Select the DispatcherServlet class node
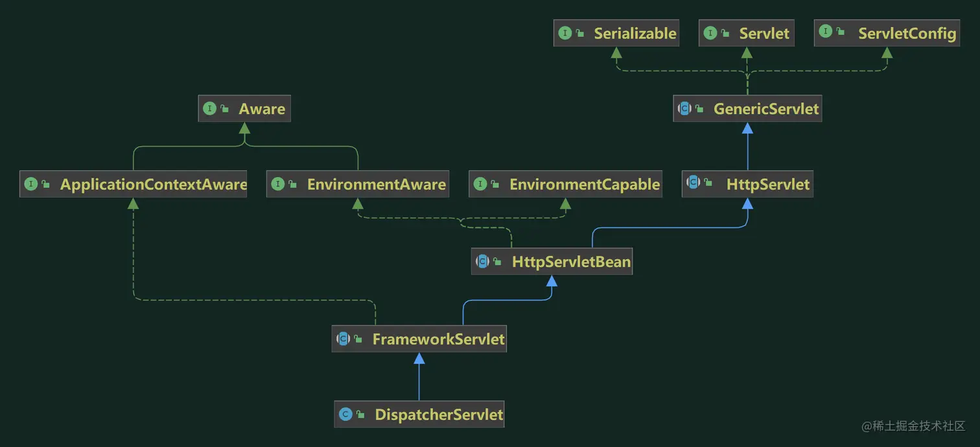Viewport: 980px width, 447px height. pos(419,414)
